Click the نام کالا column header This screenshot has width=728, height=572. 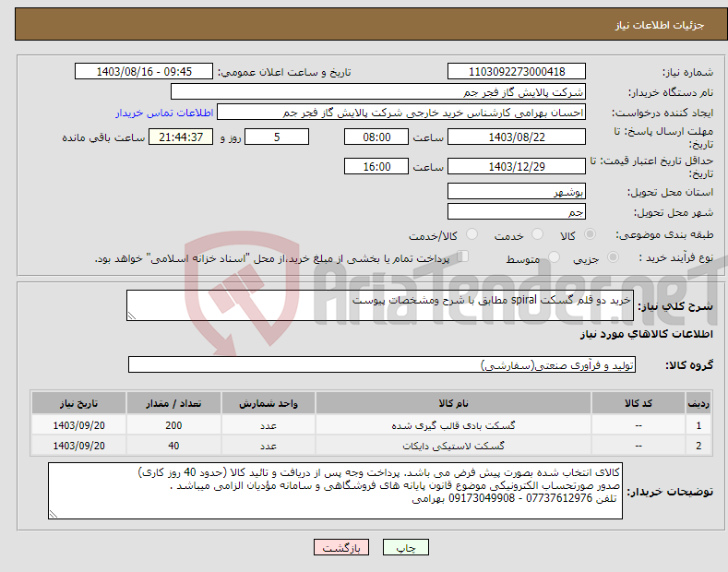pyautogui.click(x=453, y=403)
